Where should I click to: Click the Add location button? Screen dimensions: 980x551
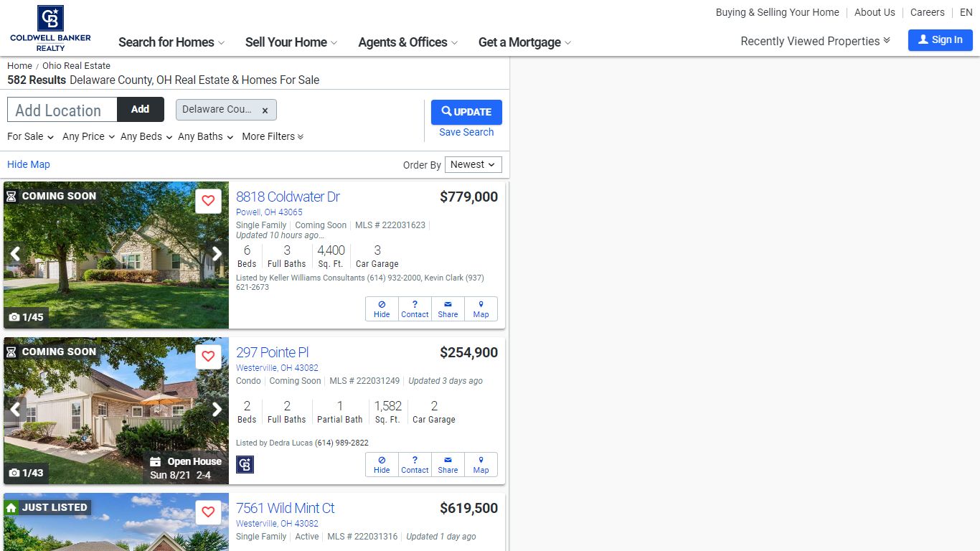point(141,110)
